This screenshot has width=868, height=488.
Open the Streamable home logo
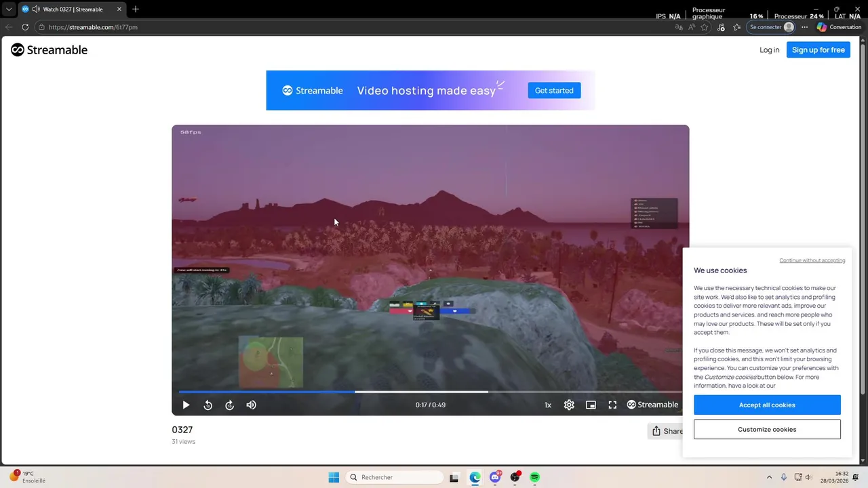50,49
